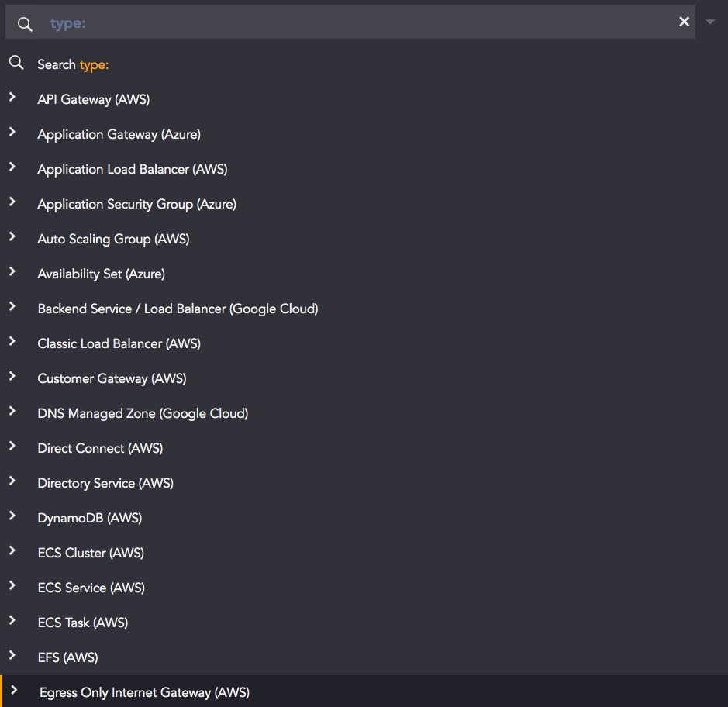Expand the Directory Service (AWS) chevron

[x=12, y=481]
